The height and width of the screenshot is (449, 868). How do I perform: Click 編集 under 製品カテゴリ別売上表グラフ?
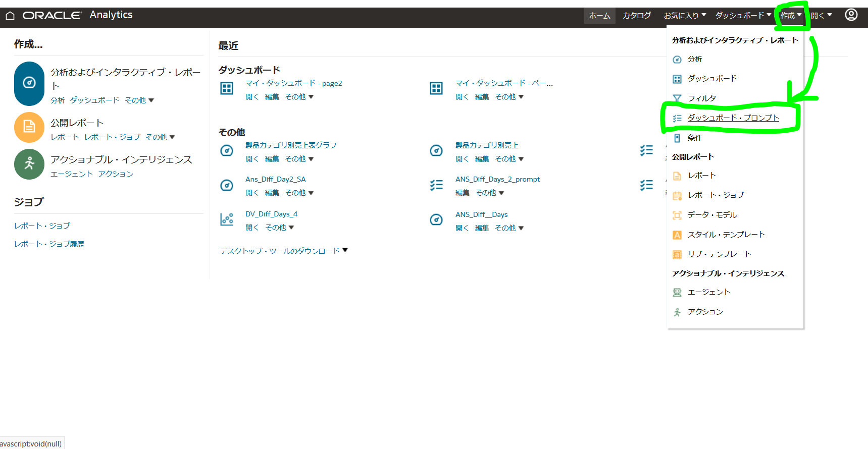coord(272,159)
